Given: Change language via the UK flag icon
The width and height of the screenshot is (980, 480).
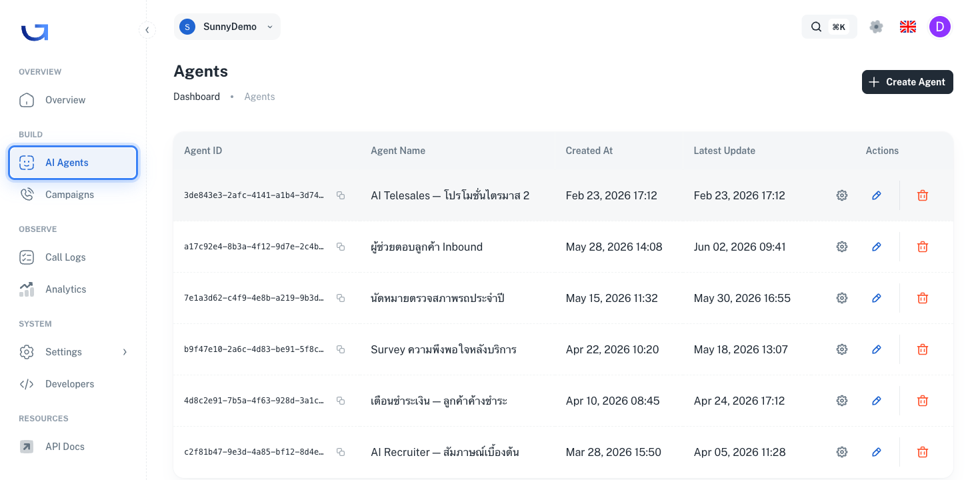Looking at the screenshot, I should [x=908, y=27].
